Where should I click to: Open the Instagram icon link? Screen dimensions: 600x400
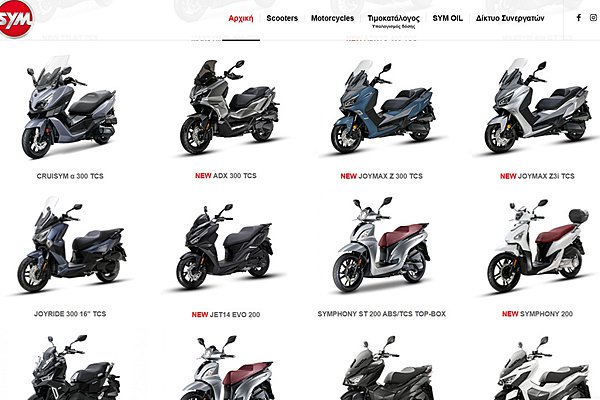point(593,18)
